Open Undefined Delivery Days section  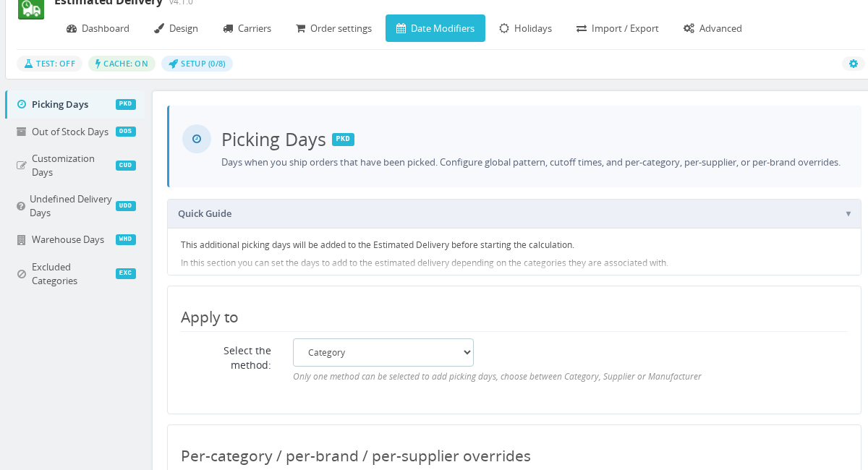[75, 205]
